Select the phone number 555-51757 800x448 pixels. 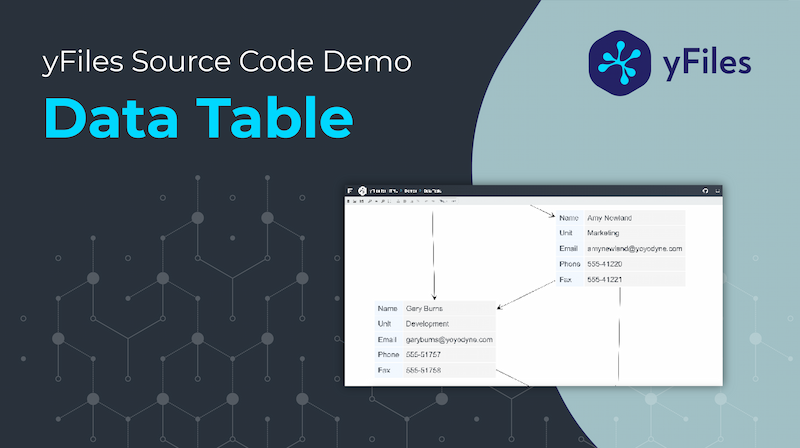[423, 355]
